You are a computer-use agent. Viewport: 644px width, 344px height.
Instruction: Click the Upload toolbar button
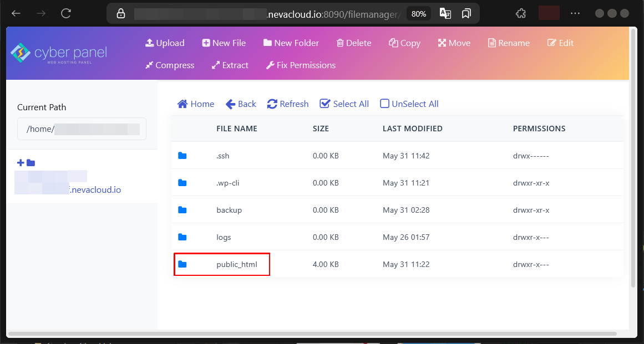[165, 43]
